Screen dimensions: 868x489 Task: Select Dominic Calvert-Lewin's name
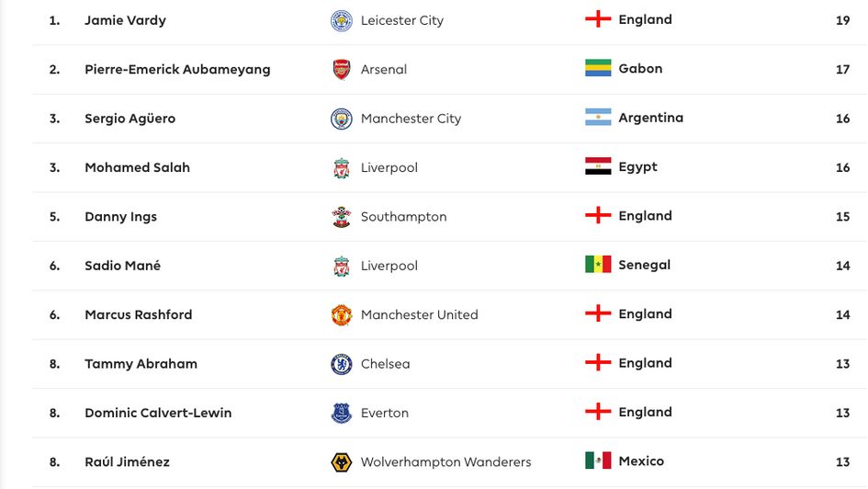tap(158, 413)
